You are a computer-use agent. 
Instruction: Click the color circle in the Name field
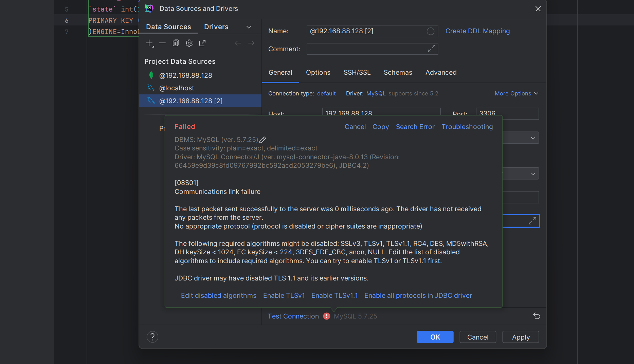(x=431, y=31)
